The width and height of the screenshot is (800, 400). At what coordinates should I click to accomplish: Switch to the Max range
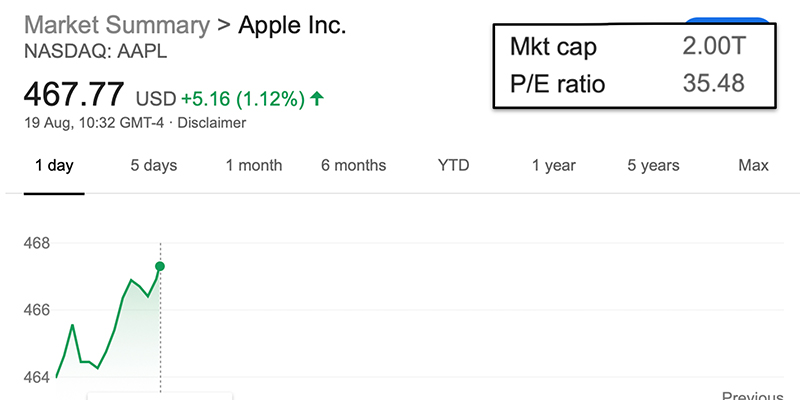[753, 166]
